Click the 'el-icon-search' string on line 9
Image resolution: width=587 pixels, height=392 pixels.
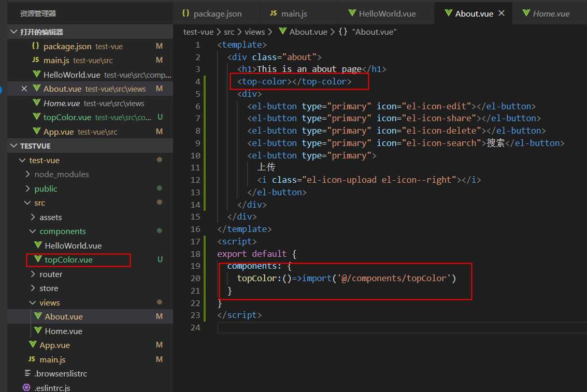coord(441,143)
